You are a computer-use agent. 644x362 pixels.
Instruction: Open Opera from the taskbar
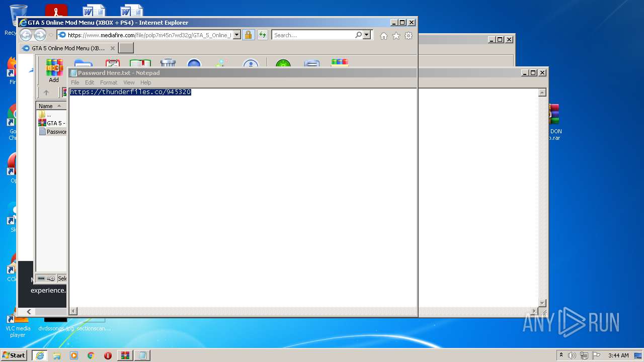click(108, 355)
